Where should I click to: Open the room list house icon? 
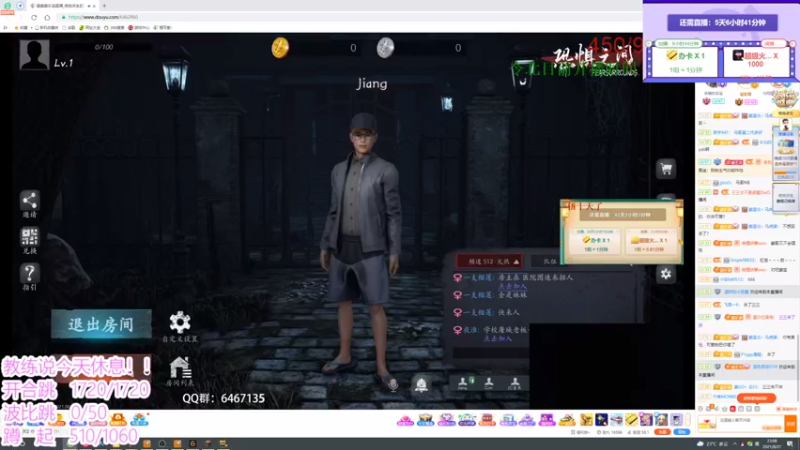click(x=180, y=367)
